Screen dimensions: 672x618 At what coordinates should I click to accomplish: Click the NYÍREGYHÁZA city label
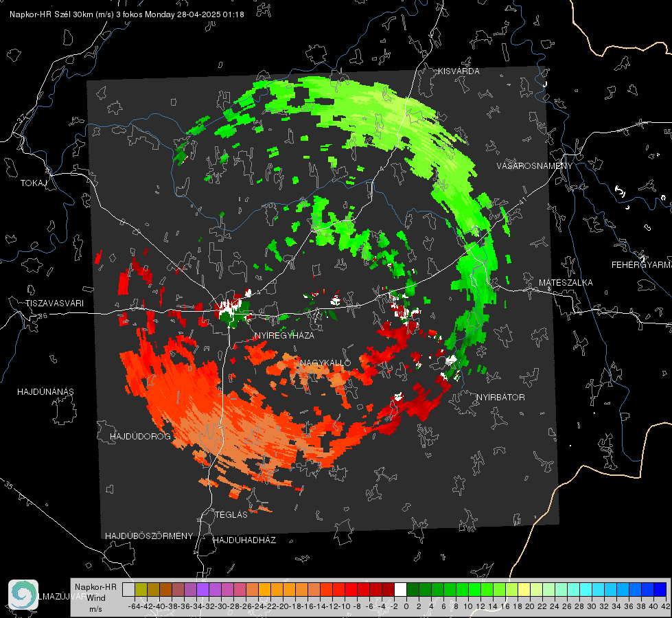coord(284,335)
